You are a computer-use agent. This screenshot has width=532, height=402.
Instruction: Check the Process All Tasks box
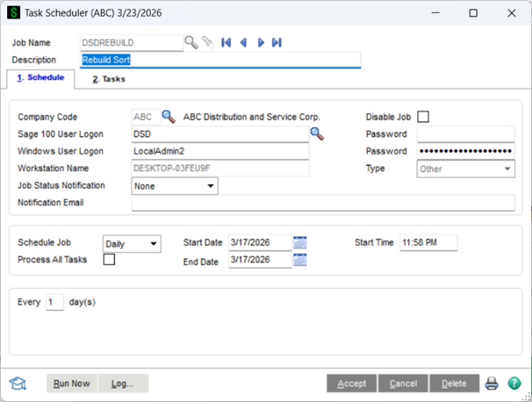pos(109,260)
